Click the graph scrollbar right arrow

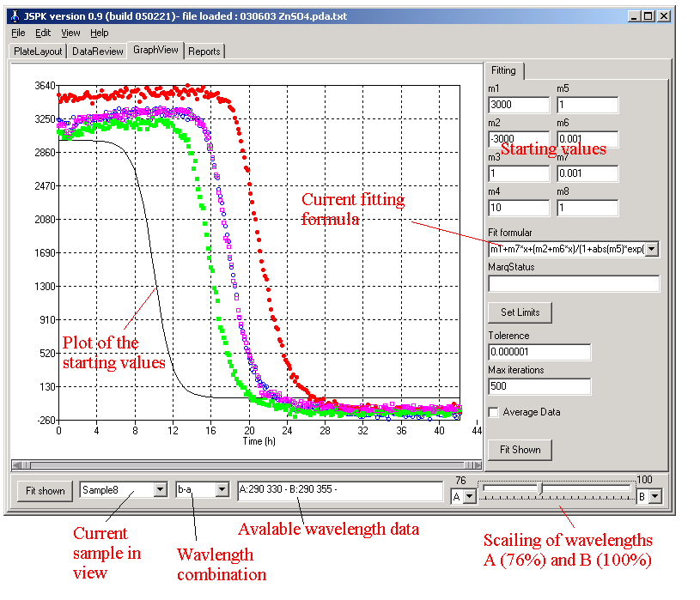pos(478,465)
